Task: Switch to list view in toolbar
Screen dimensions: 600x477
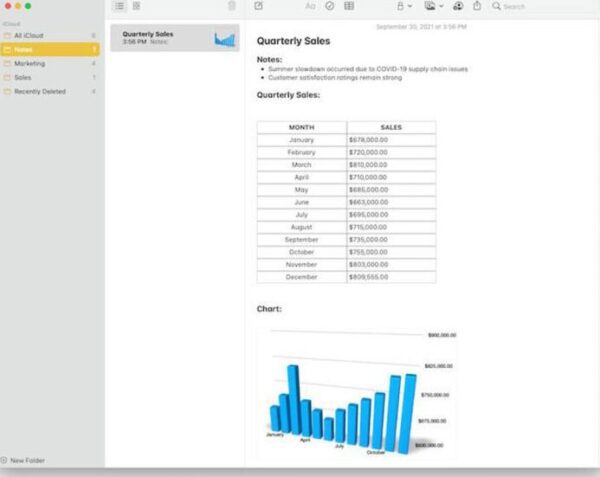Action: (x=119, y=6)
